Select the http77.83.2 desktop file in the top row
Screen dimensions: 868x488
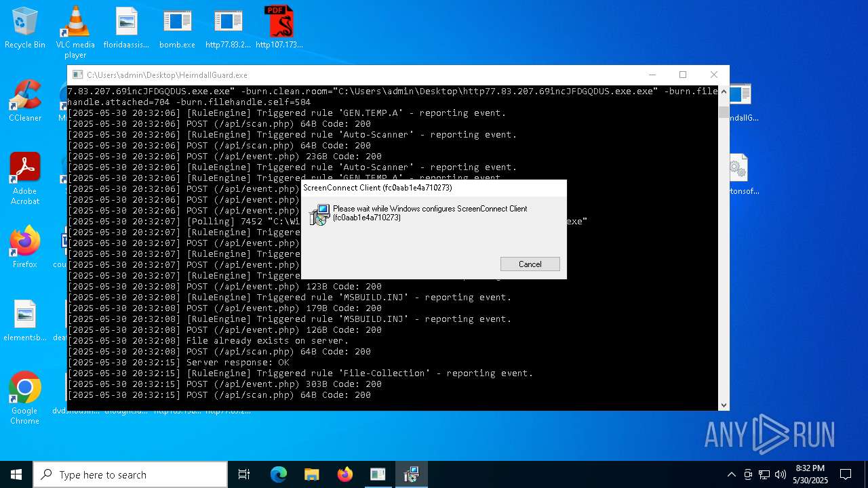(228, 28)
